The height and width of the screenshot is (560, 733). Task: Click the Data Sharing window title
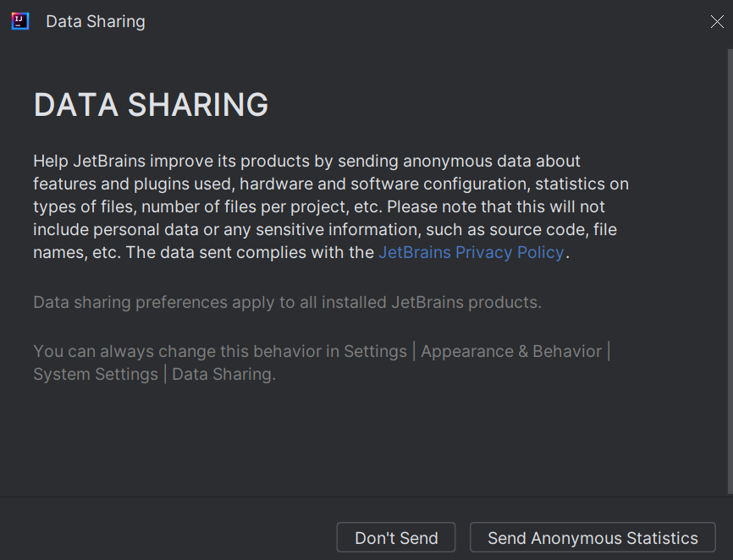[96, 21]
